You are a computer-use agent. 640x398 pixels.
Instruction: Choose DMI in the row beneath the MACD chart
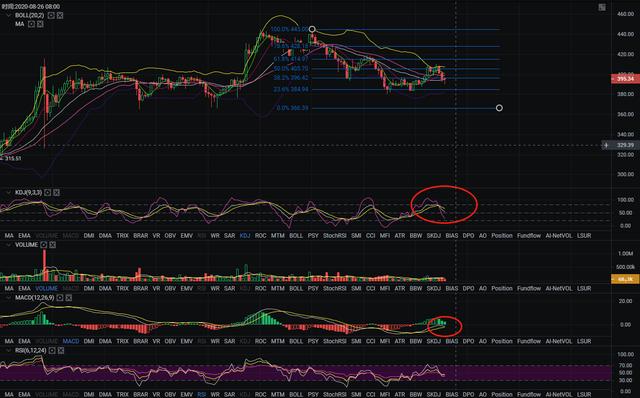89,341
